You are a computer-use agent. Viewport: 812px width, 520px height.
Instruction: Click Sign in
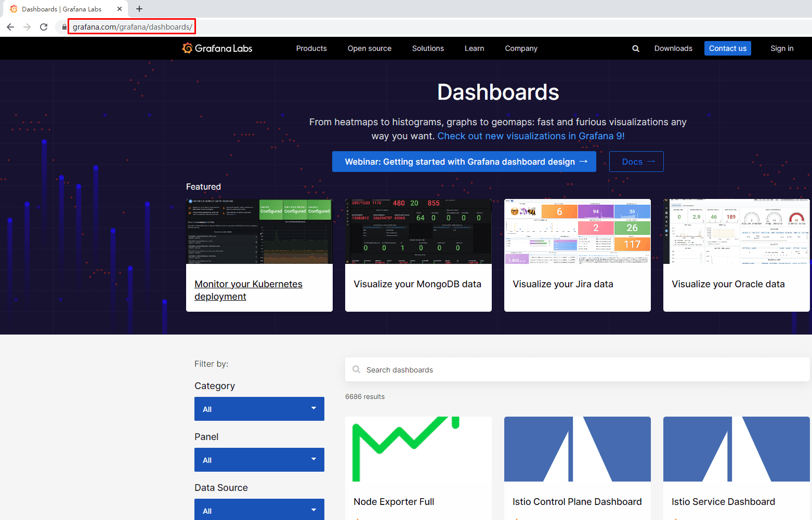point(782,48)
